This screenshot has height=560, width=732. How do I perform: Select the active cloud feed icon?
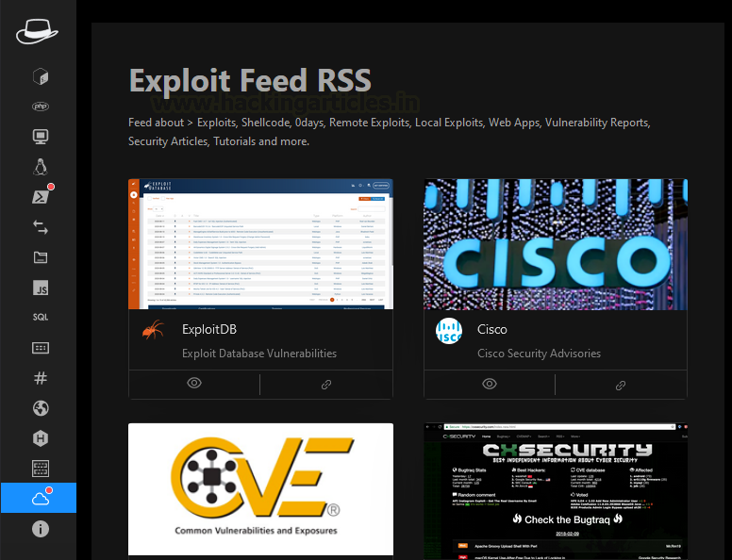(39, 498)
